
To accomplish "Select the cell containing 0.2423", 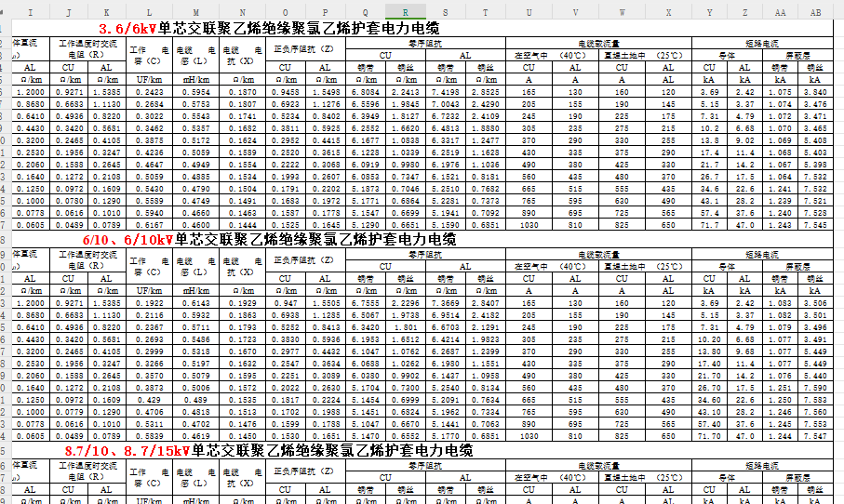I will coord(149,92).
